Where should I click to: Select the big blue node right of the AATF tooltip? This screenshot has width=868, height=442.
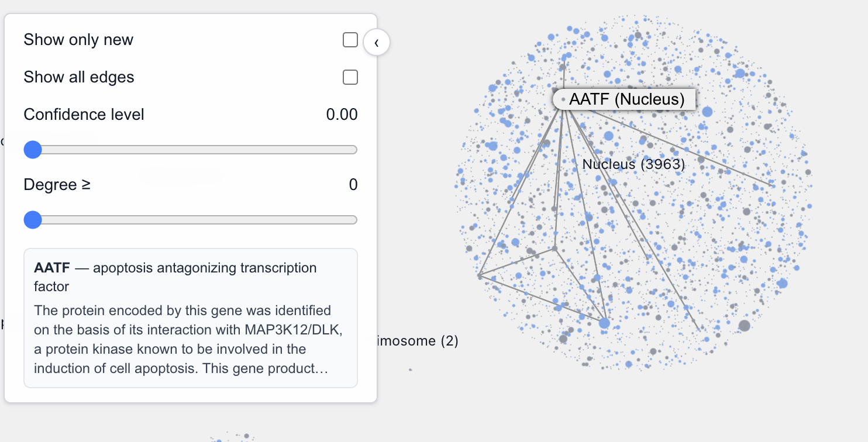point(707,112)
